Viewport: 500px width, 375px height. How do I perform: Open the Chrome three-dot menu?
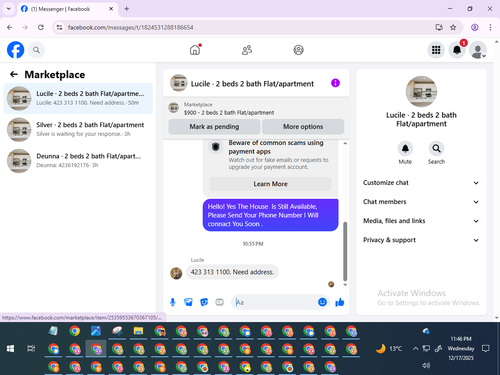490,27
